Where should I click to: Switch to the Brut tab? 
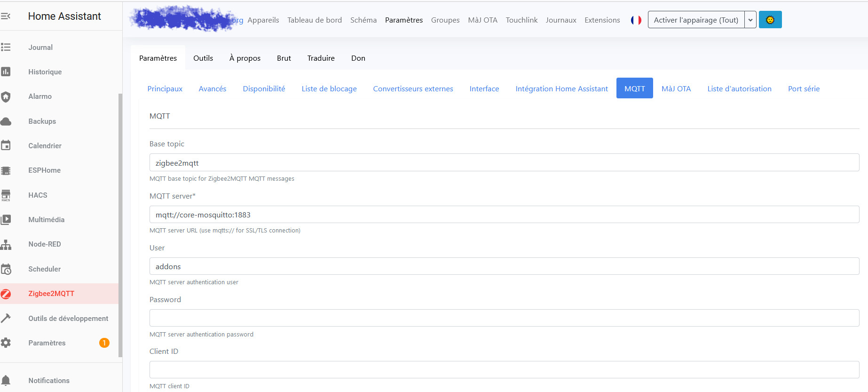click(x=284, y=58)
